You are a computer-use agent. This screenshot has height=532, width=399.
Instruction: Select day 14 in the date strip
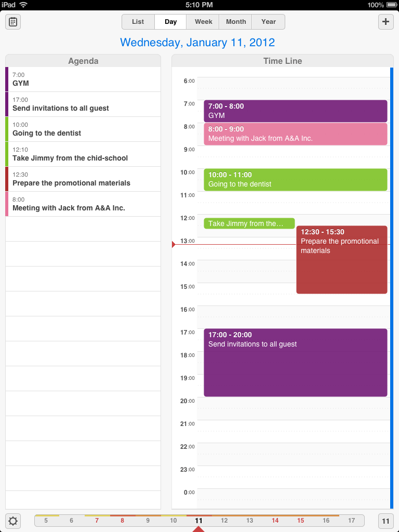(x=275, y=520)
